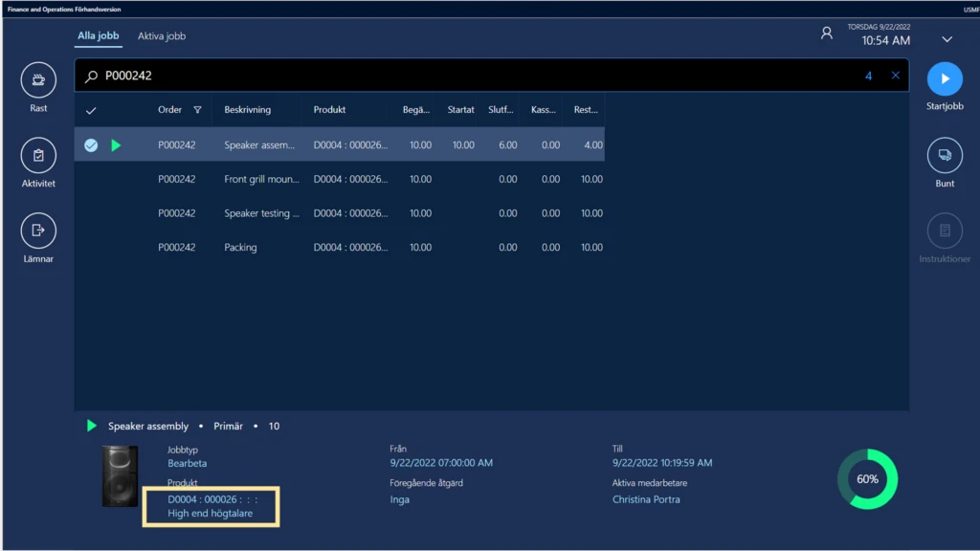
Task: Clear the P000242 search with the X
Action: 895,75
